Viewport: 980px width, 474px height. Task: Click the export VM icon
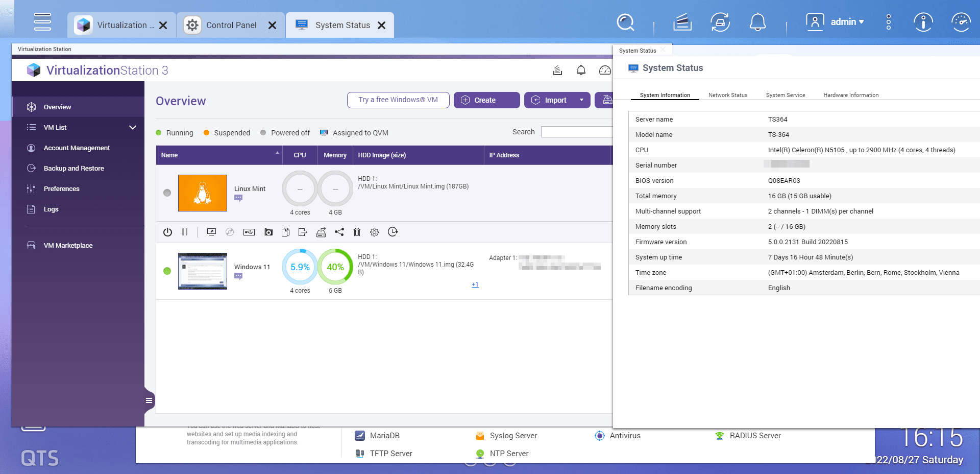click(303, 232)
